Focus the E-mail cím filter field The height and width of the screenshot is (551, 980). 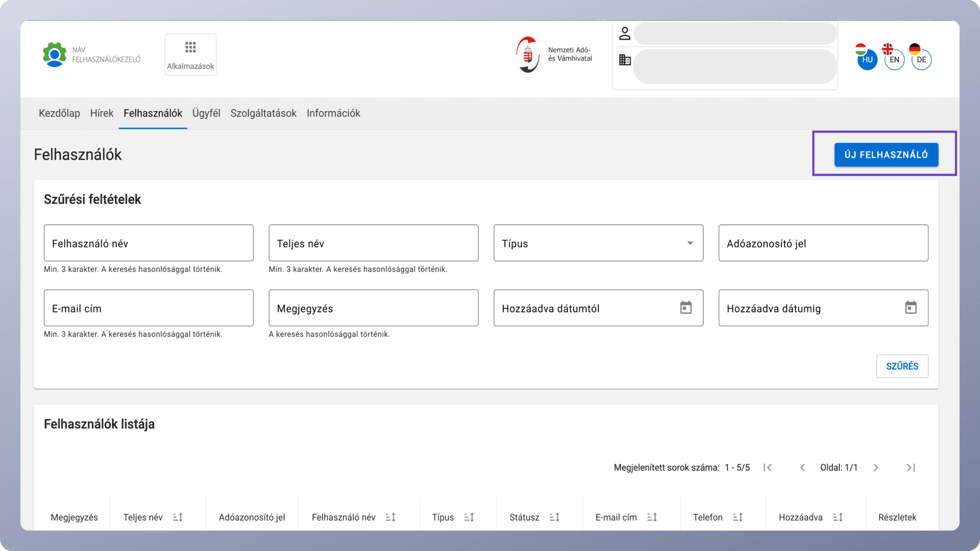coord(148,308)
